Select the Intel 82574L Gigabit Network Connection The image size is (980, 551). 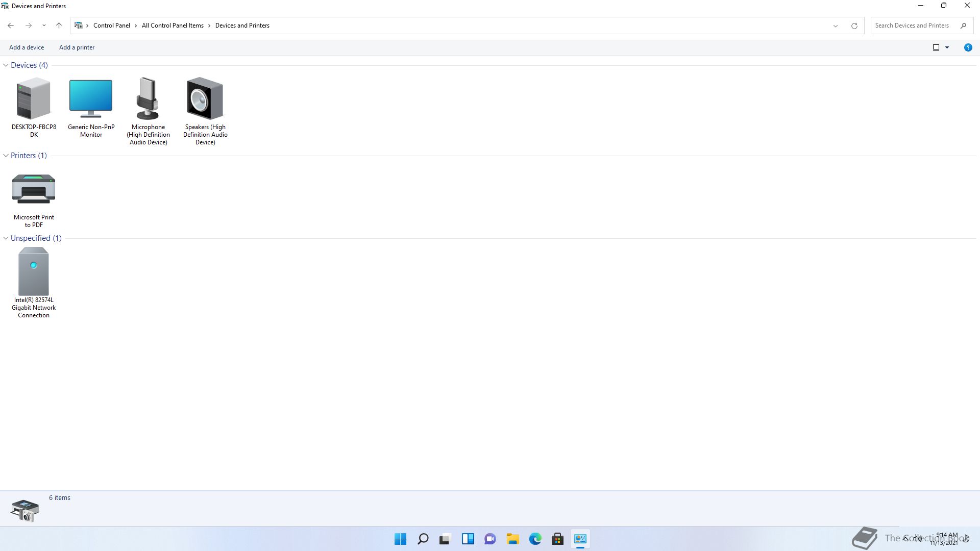pyautogui.click(x=34, y=272)
